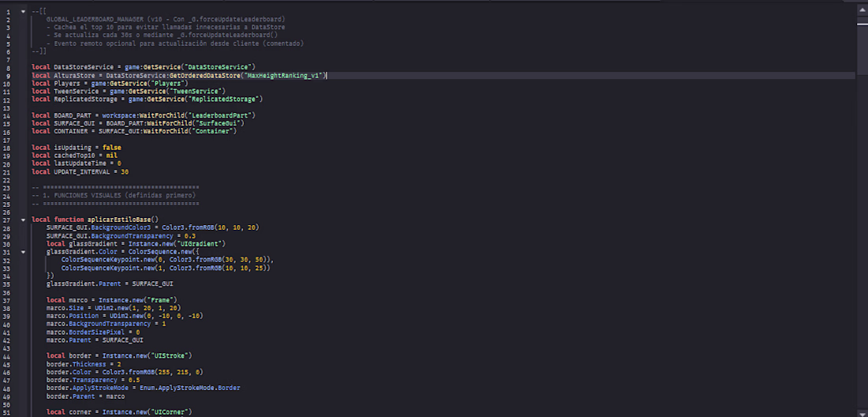Collapse the ColorSequence.new block on line 31

pos(23,252)
